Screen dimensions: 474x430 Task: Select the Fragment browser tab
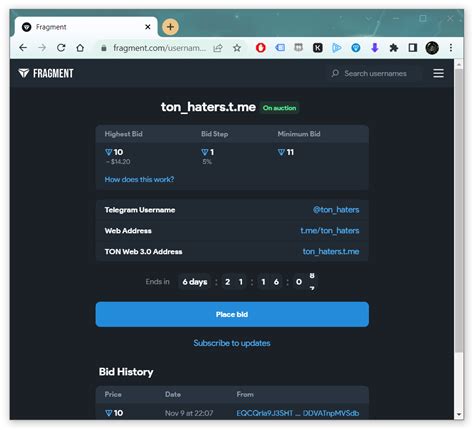[86, 27]
